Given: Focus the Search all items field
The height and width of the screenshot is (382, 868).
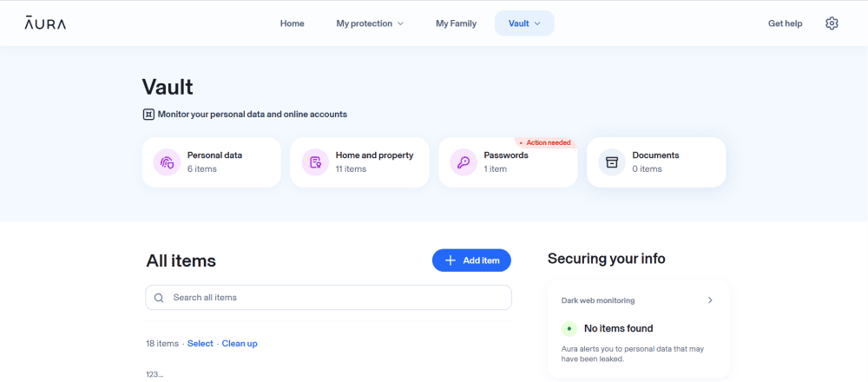Looking at the screenshot, I should pyautogui.click(x=339, y=298).
